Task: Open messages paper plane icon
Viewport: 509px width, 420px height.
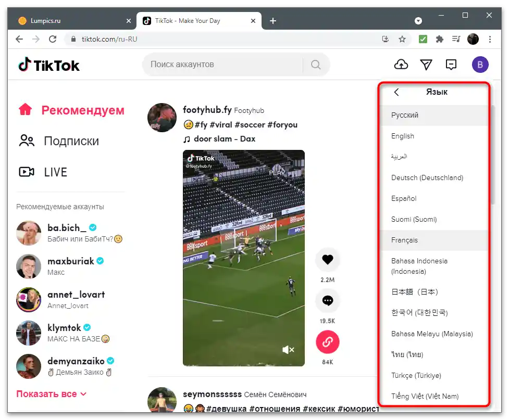Action: pos(426,65)
